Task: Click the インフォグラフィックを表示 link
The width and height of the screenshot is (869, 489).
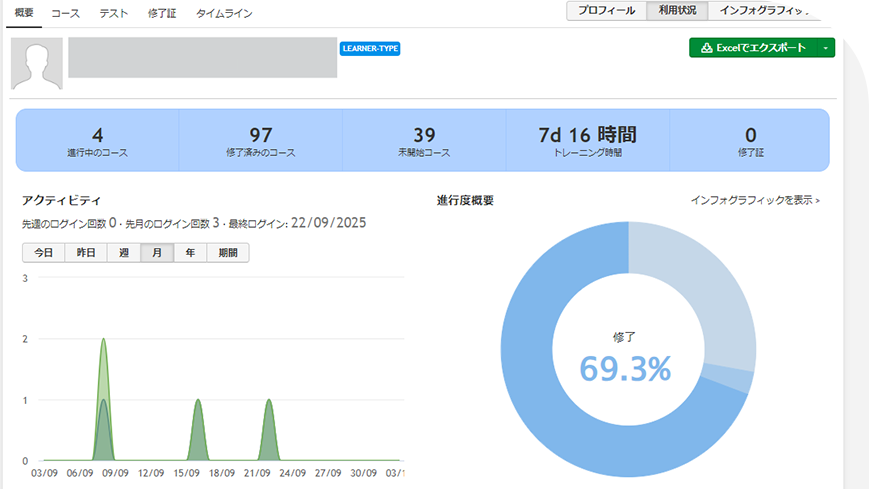Action: coord(755,200)
